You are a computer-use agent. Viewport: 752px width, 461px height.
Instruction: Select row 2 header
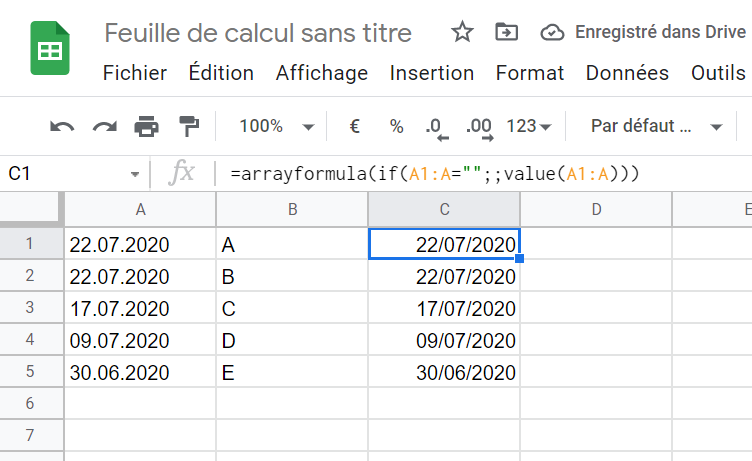(30, 275)
